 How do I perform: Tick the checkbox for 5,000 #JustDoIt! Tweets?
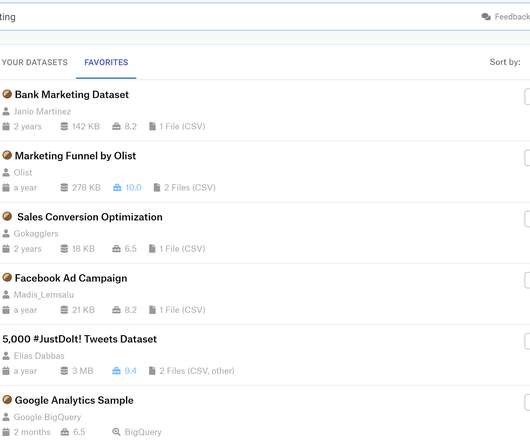527,342
